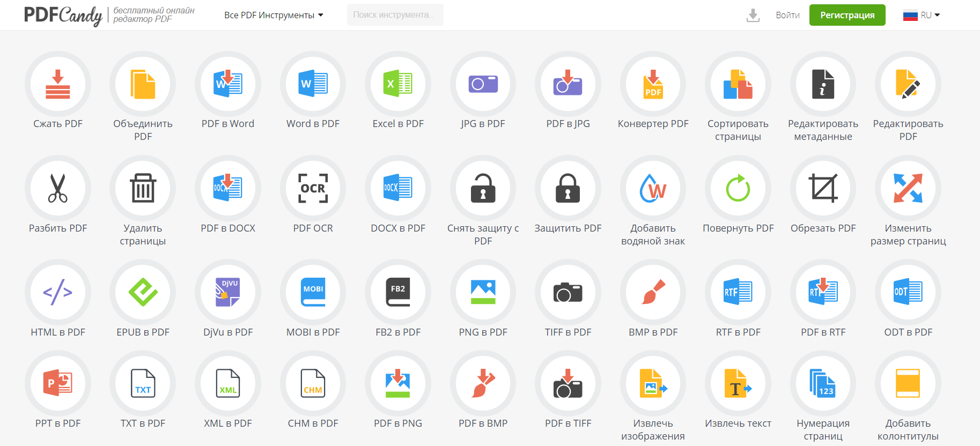Open the Объединить PDF merge tool
The width and height of the screenshot is (980, 446).
click(x=143, y=84)
